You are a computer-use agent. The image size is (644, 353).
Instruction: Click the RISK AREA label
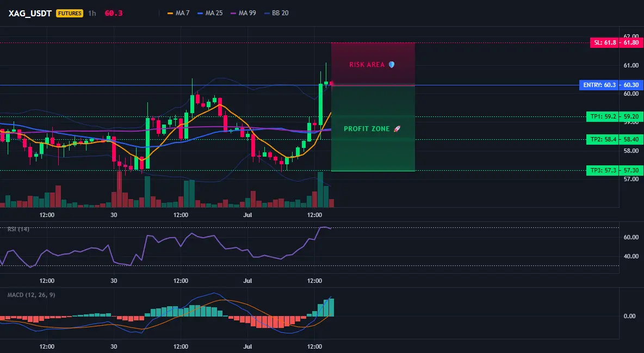click(x=367, y=65)
